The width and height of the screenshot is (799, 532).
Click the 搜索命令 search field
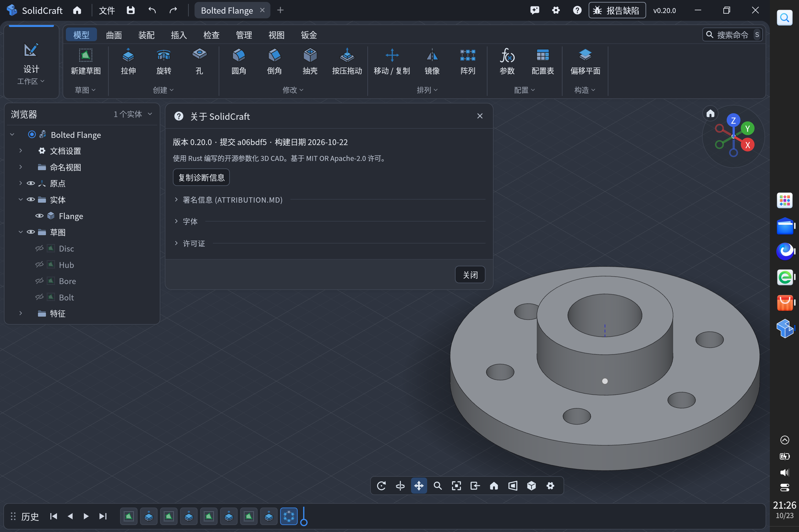click(732, 35)
